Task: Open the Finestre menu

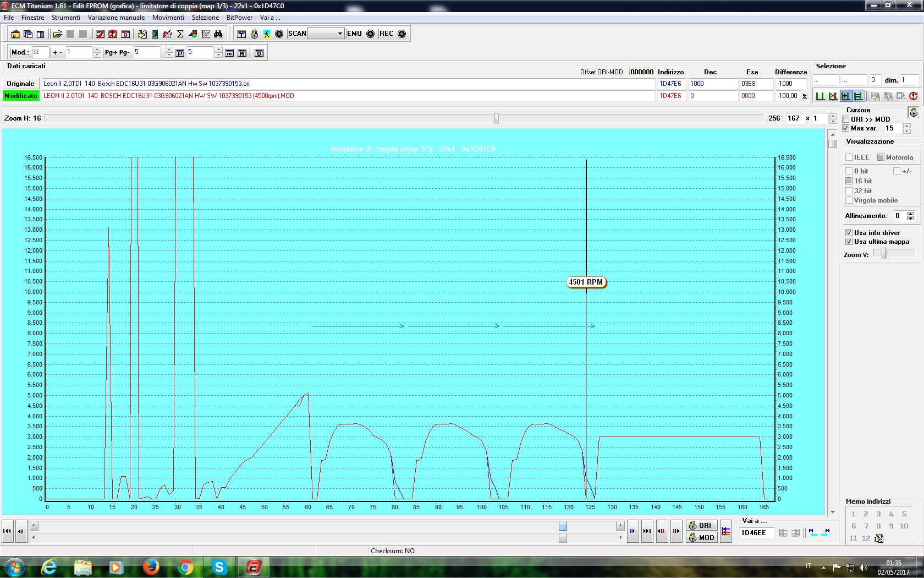Action: 32,18
